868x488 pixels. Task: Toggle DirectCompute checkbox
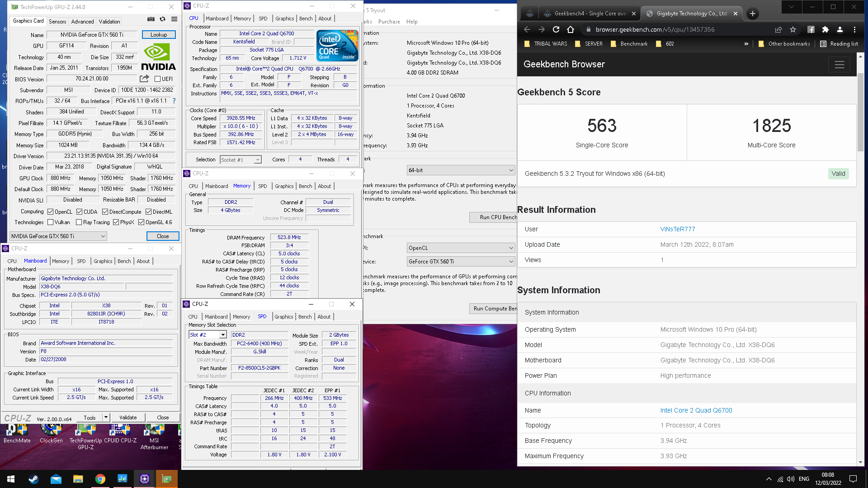coord(105,212)
